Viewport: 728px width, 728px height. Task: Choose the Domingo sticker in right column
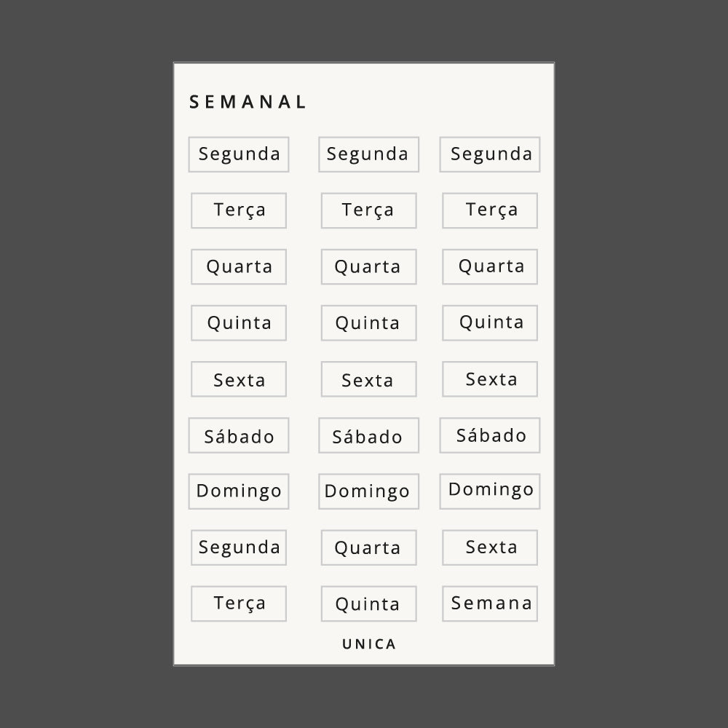coord(490,491)
